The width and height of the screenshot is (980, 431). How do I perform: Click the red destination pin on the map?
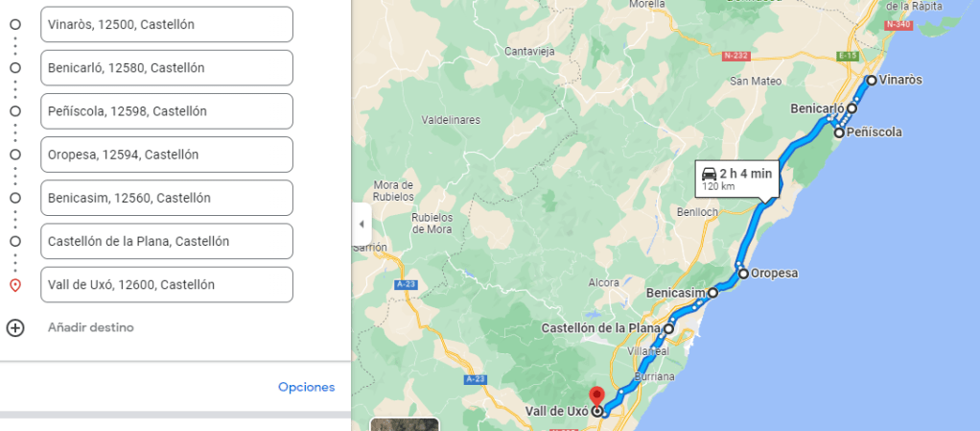596,398
